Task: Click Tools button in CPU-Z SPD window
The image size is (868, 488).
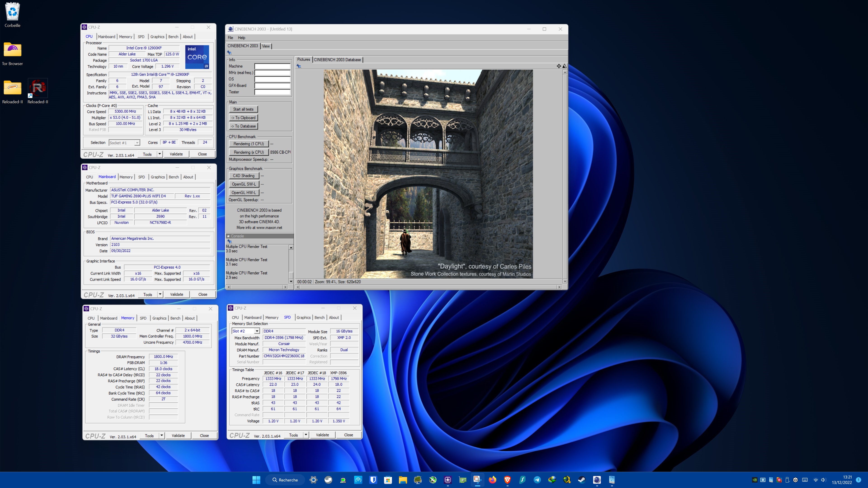Action: click(x=293, y=435)
